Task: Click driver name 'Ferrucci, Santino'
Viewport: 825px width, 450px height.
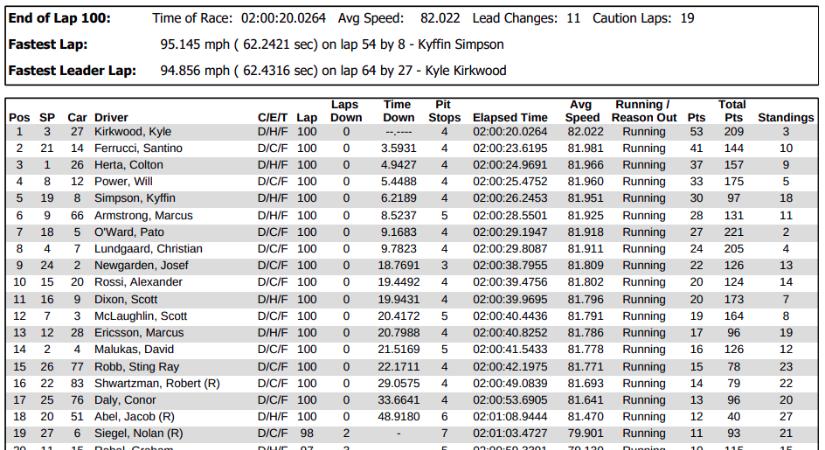Action: tap(138, 148)
